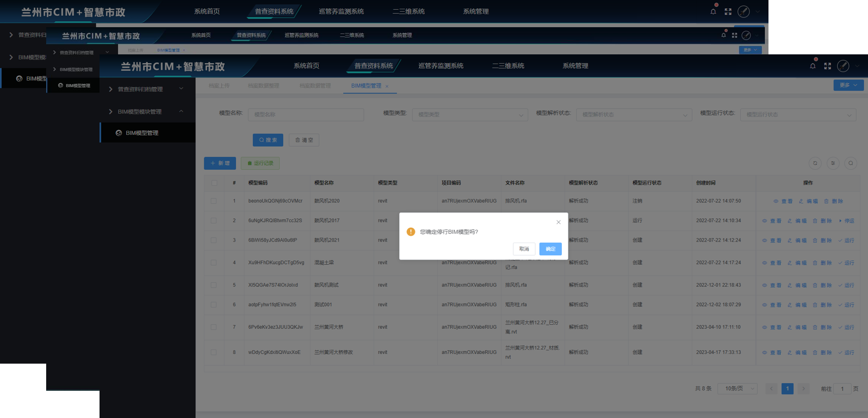Delete the 兰州黄河大桥 row via 删除 icon
The image size is (868, 418).
tap(822, 327)
